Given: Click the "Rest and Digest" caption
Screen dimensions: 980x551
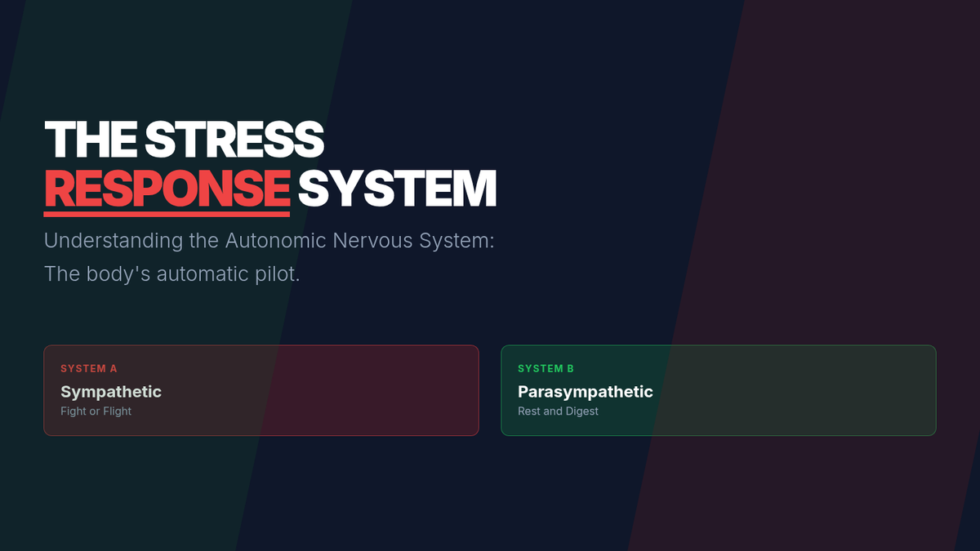Looking at the screenshot, I should [x=558, y=411].
